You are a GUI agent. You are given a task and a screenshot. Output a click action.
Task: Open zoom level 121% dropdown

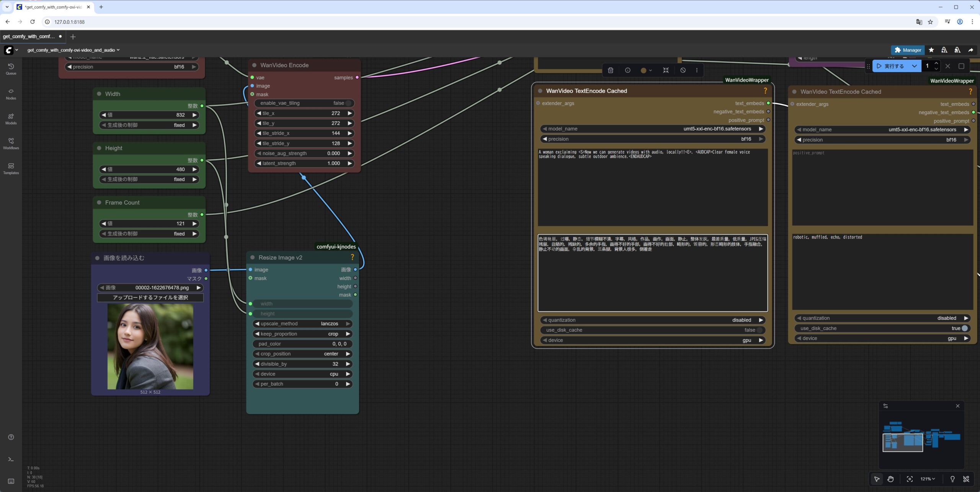coord(928,479)
